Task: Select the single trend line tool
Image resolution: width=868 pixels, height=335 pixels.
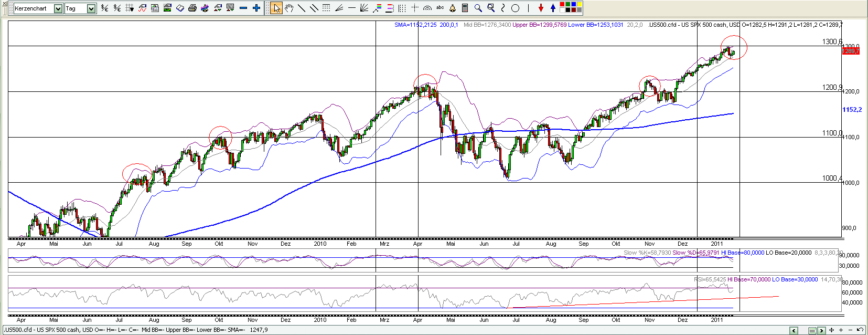Action: pos(302,8)
